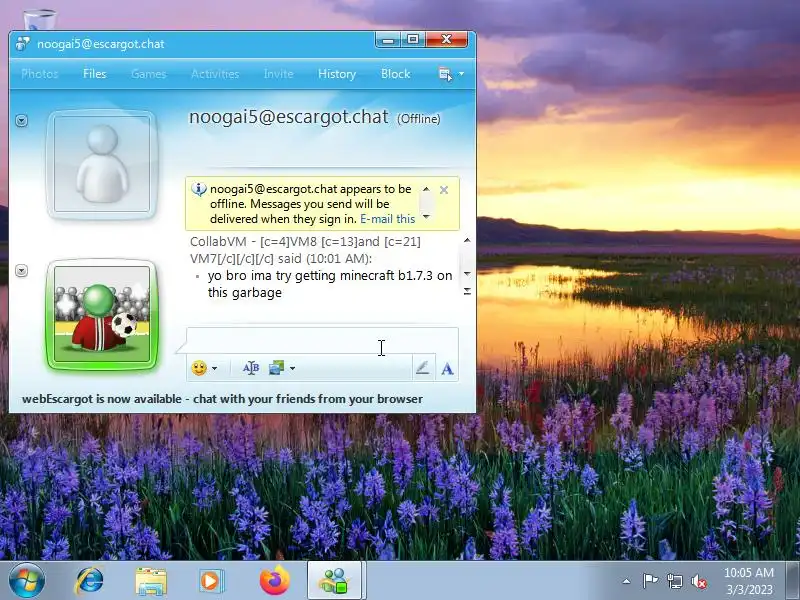Click the up arrow in the offline notice
The image size is (800, 600).
(x=427, y=189)
